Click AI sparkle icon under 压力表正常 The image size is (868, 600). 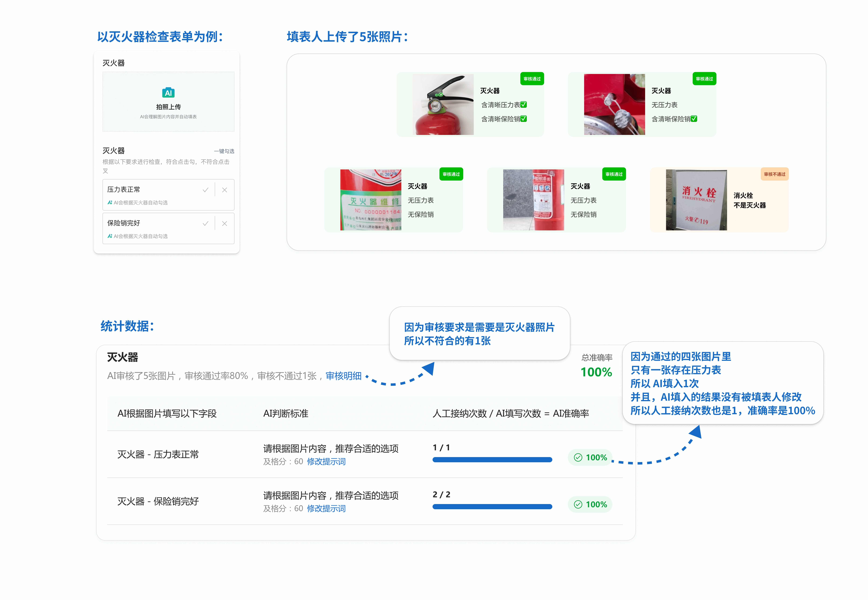click(x=110, y=203)
